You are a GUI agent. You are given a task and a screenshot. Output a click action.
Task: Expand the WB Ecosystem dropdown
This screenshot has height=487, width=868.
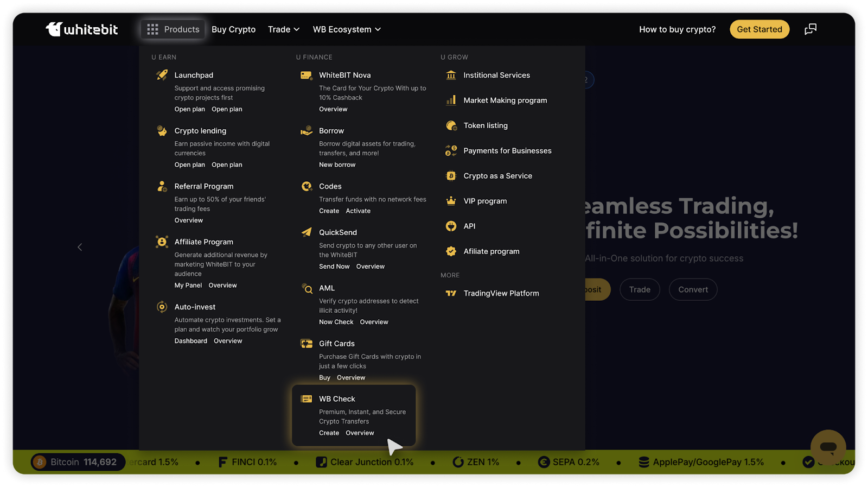(x=347, y=29)
